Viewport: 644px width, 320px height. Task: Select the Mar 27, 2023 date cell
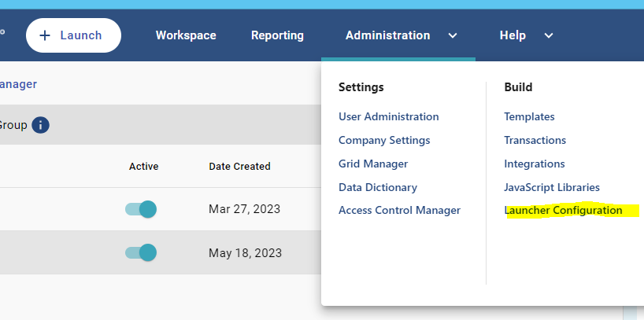pyautogui.click(x=244, y=209)
